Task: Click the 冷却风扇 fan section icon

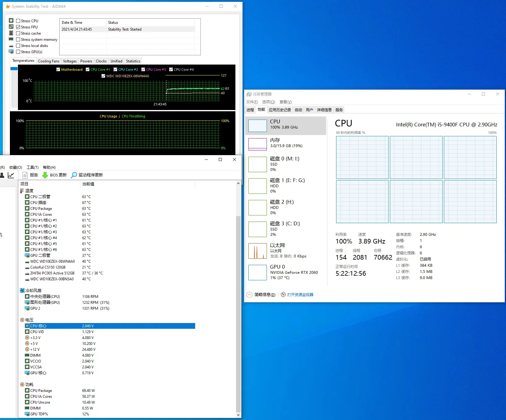Action: tap(22, 291)
